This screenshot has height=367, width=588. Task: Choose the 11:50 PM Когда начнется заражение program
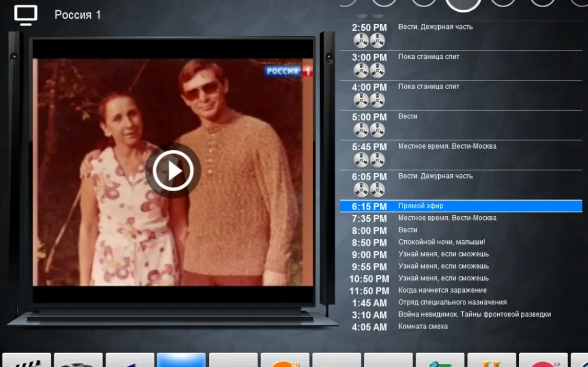(x=442, y=291)
